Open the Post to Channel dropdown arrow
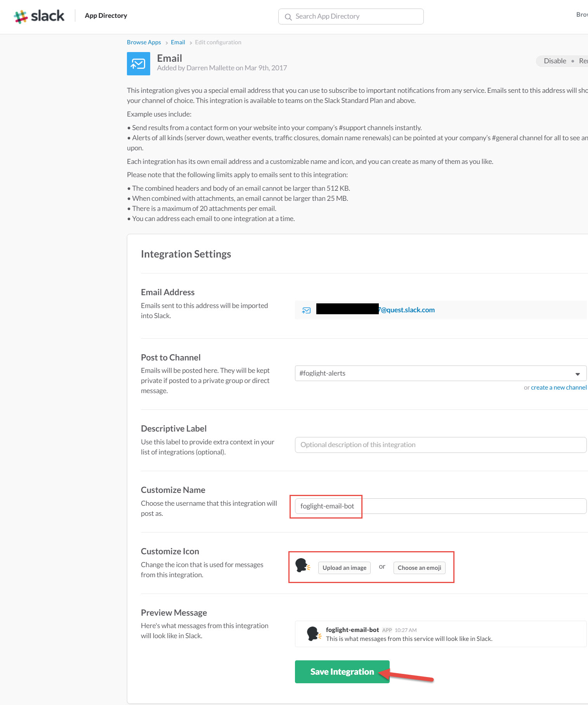The width and height of the screenshot is (588, 705). coord(578,374)
